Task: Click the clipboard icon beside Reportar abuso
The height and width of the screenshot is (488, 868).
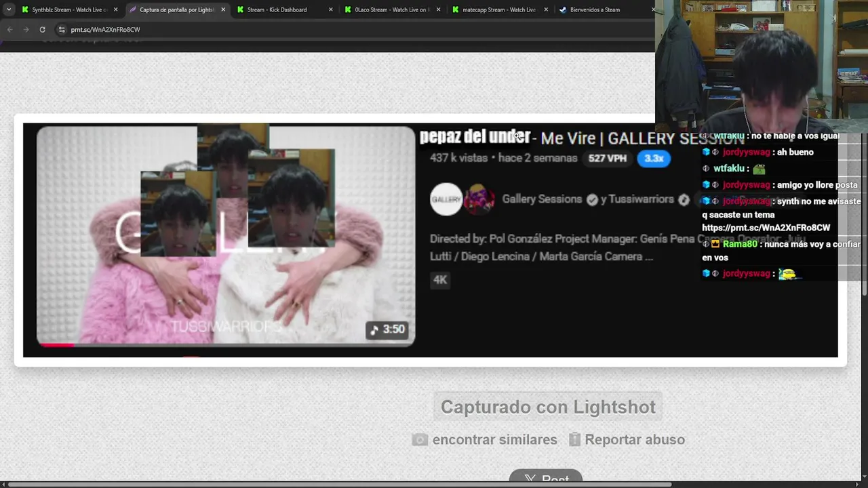Action: (x=574, y=440)
